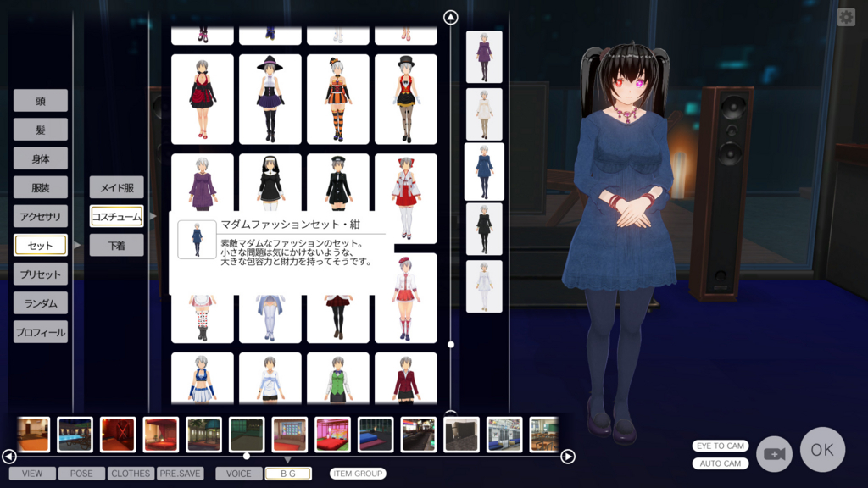
Task: Click the ランダム button
Action: pos(41,303)
